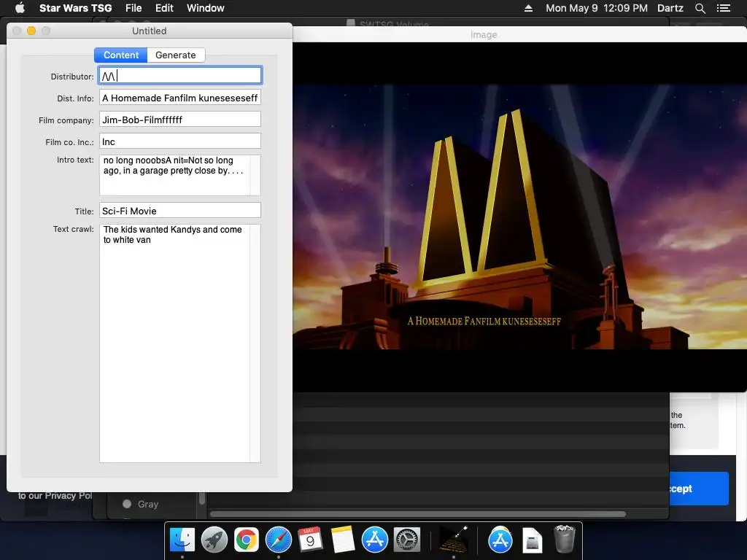Switch to the Generate tab
The width and height of the screenshot is (747, 560).
pyautogui.click(x=176, y=55)
